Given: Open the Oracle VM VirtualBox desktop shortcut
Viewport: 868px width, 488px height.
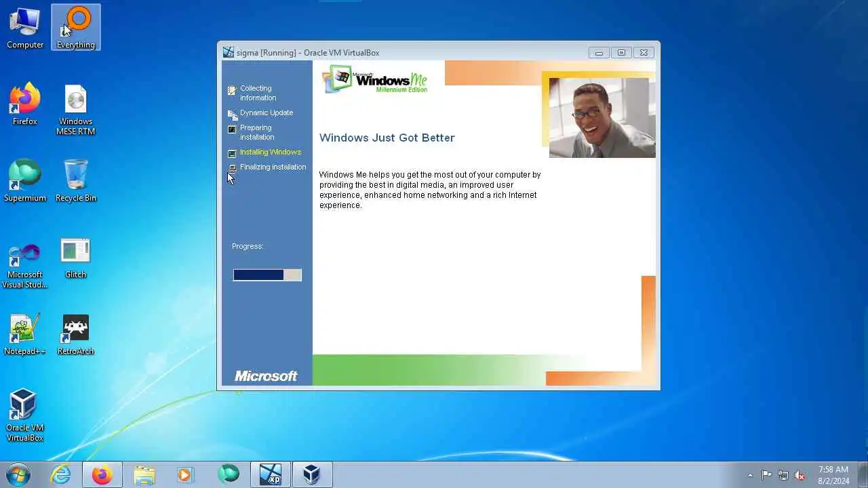Looking at the screenshot, I should tap(25, 415).
